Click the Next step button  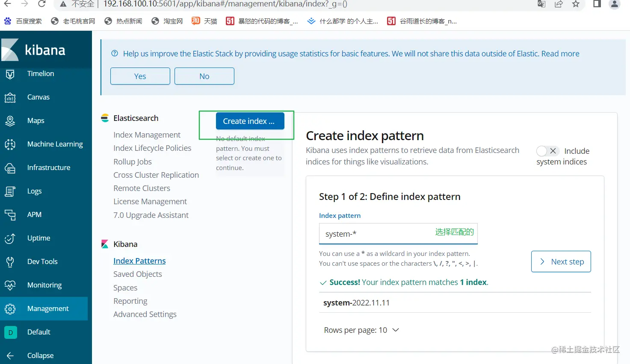click(561, 261)
